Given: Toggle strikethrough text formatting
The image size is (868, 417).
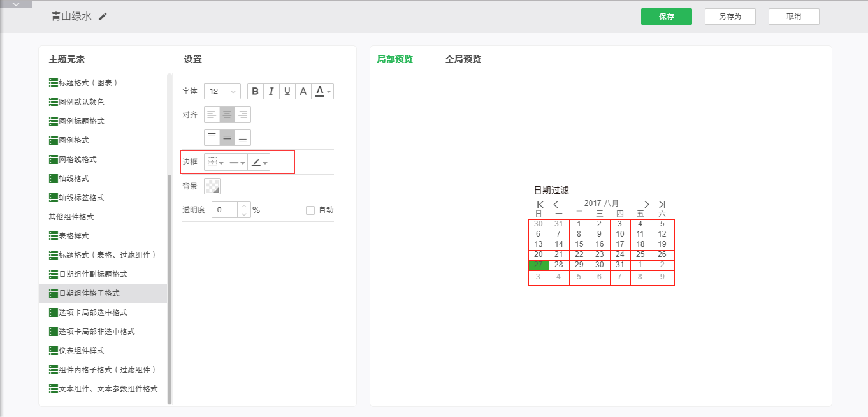Looking at the screenshot, I should tap(303, 91).
